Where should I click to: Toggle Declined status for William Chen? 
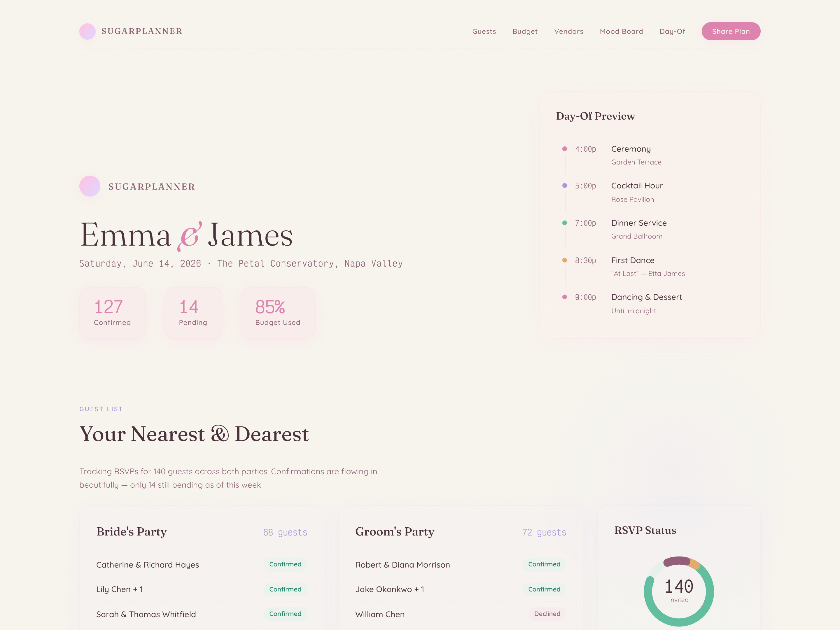pos(547,614)
